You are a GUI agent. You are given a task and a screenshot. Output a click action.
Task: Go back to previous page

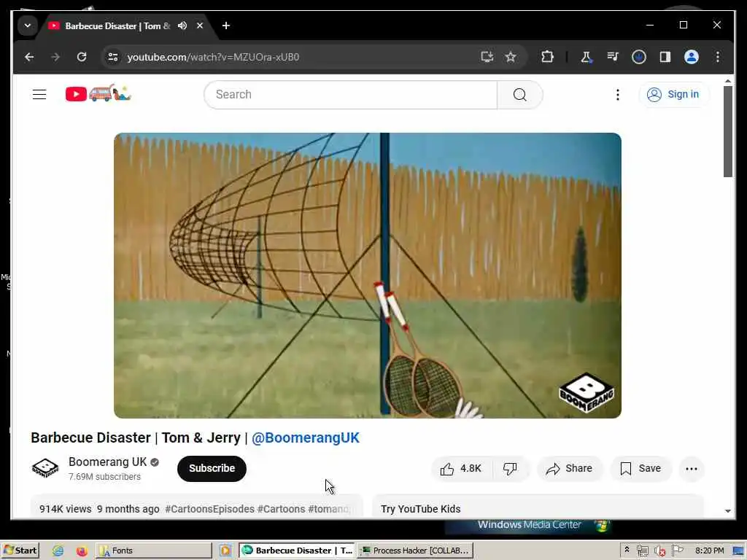click(29, 57)
